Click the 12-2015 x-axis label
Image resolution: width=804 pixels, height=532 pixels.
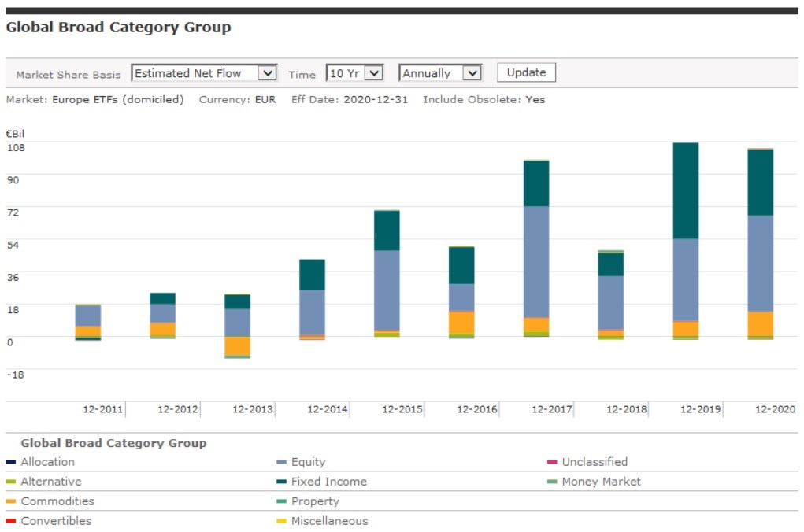(x=402, y=409)
